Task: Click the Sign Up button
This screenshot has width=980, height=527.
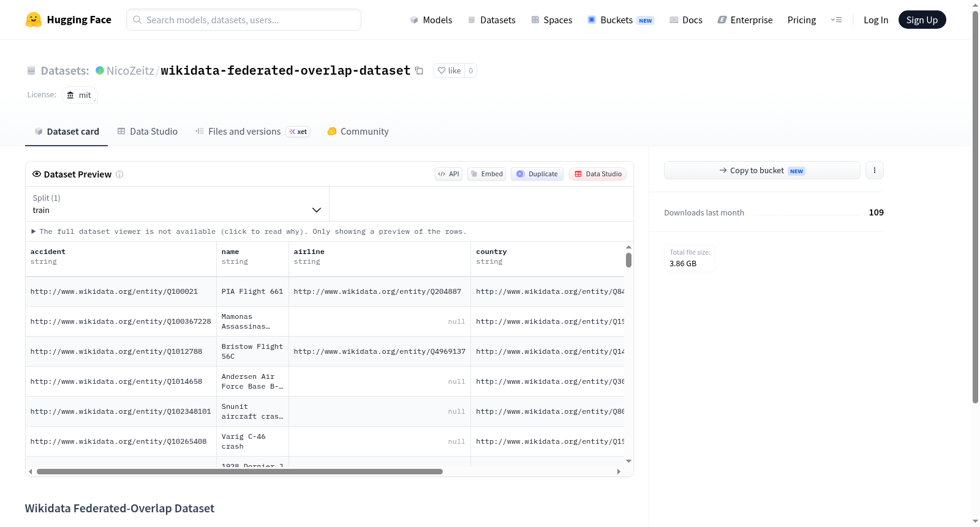Action: coord(922,20)
